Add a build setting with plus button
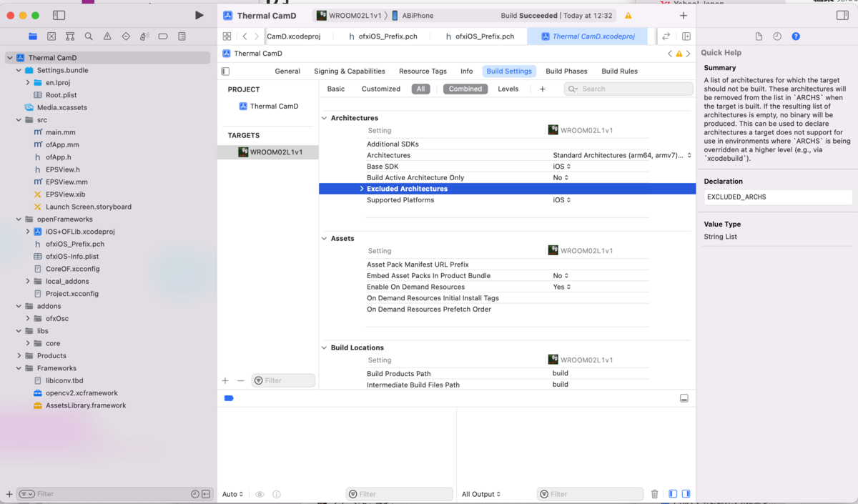This screenshot has width=858, height=504. [x=543, y=89]
